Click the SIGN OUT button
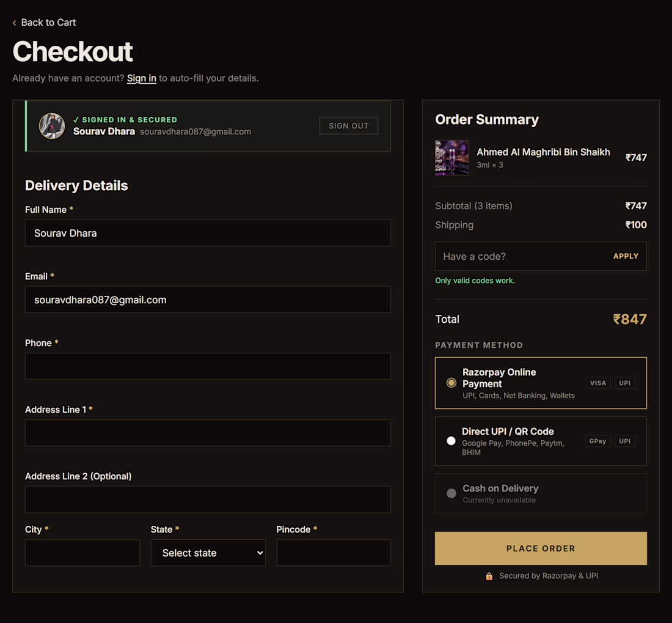 point(348,125)
